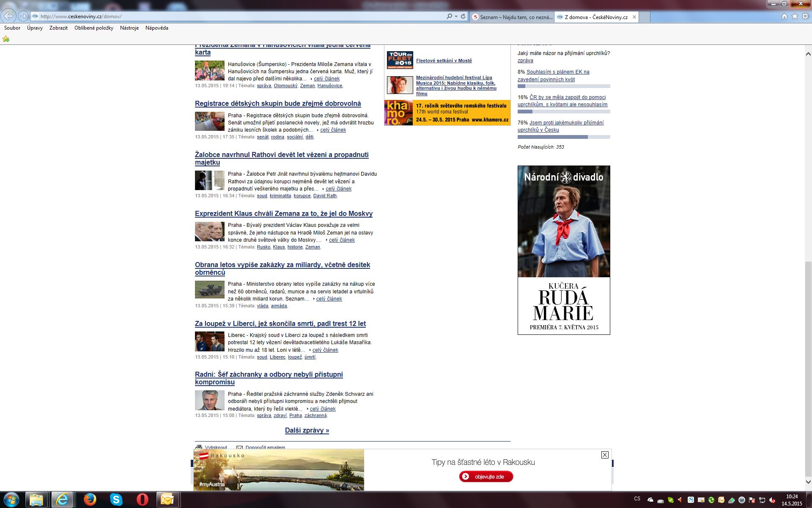Click thumbnail of Hanušovice red card article
Viewport: 812px width, 508px height.
point(210,70)
